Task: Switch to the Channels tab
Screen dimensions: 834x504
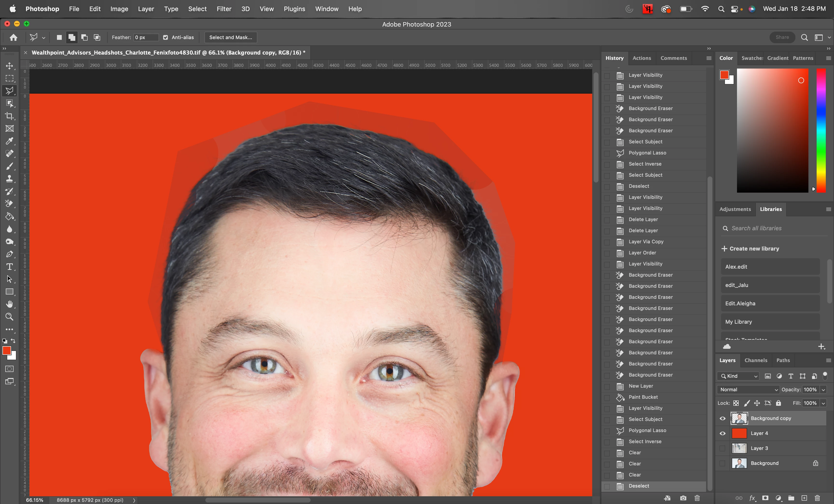Action: coord(756,360)
